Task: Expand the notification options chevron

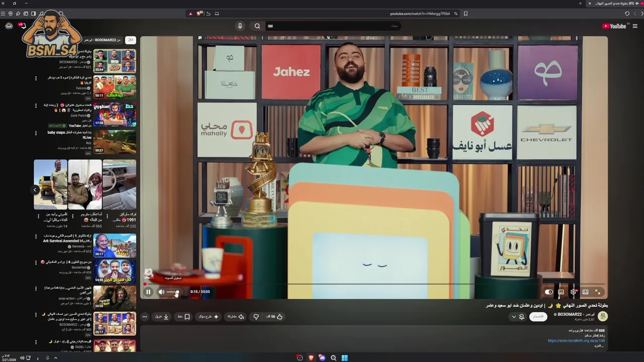Action: pyautogui.click(x=514, y=317)
